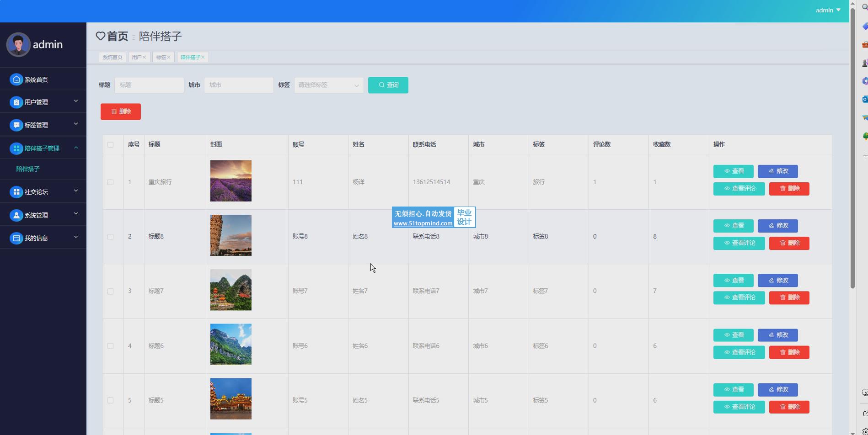This screenshot has height=435, width=868.
Task: Click the 系统首页 home icon in sidebar
Action: tap(16, 80)
